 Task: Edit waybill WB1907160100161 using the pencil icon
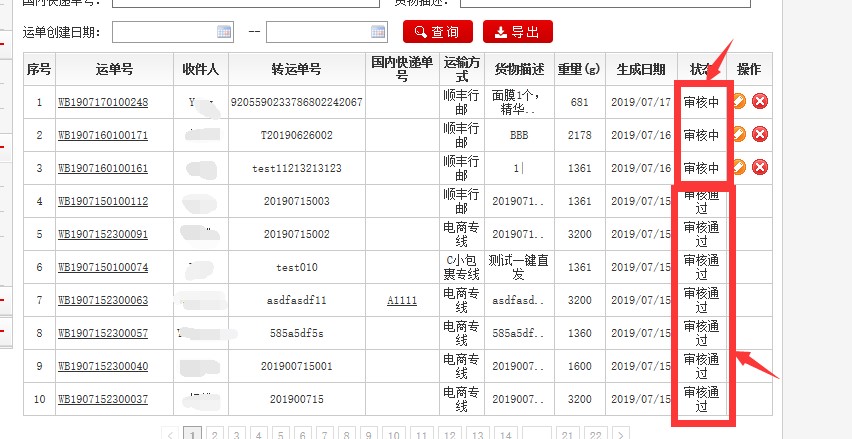pyautogui.click(x=740, y=167)
